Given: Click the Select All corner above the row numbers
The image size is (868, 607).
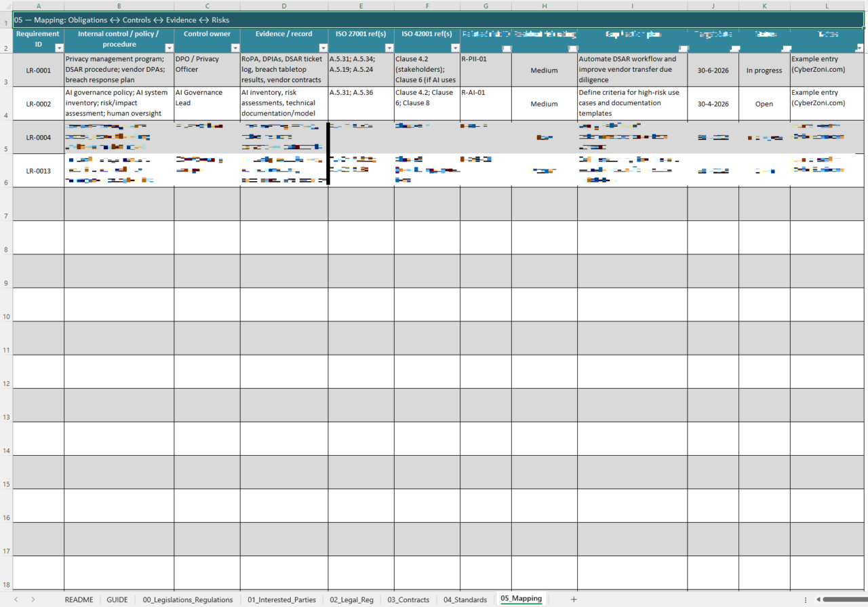Looking at the screenshot, I should [x=5, y=6].
